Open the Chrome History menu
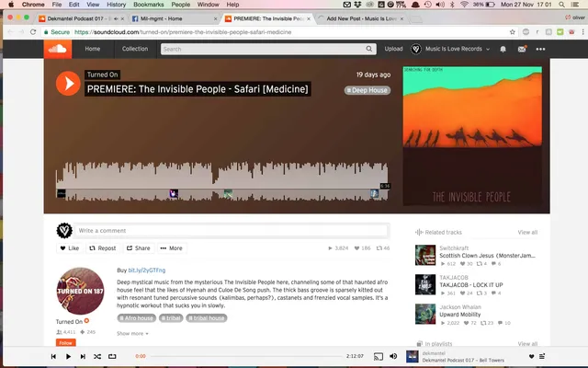This screenshot has width=588, height=368. [x=117, y=5]
